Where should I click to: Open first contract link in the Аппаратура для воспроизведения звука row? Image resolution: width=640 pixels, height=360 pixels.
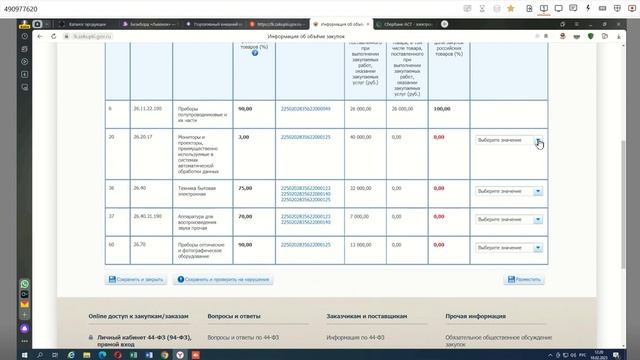pos(306,216)
